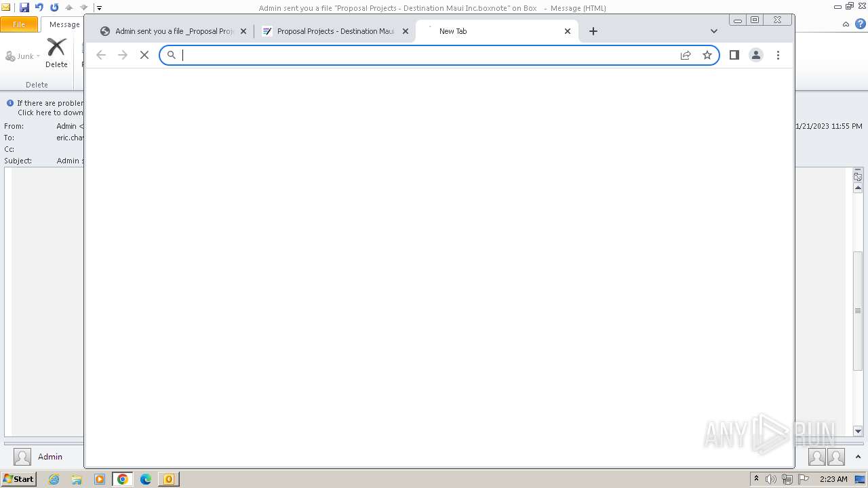868x488 pixels.
Task: Click Next Item down arrow in Outlook toolbar
Action: (84, 7)
